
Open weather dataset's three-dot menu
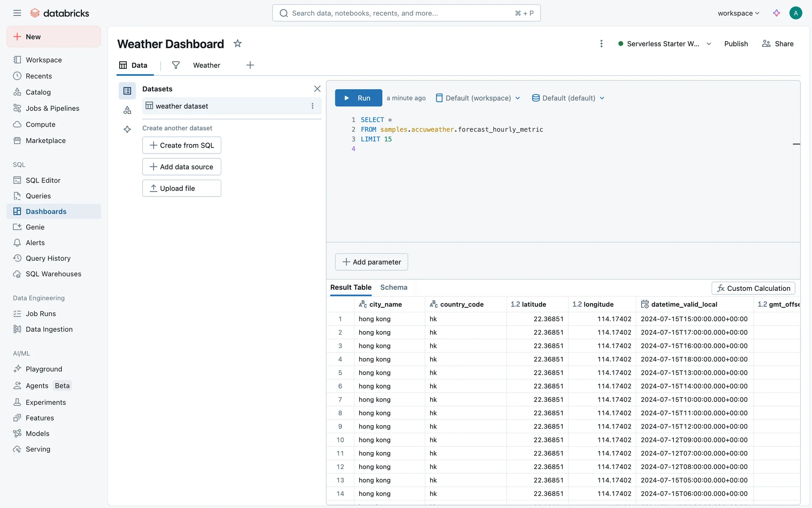[313, 106]
